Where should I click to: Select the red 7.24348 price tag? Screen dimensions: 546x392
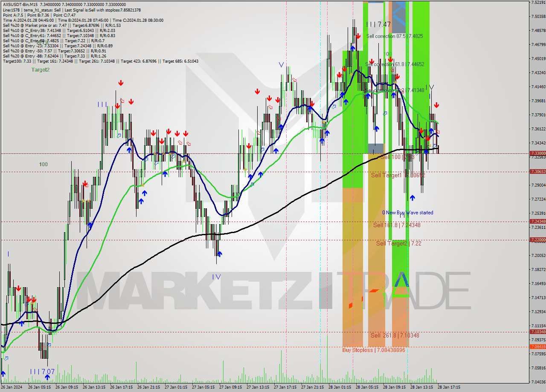(x=537, y=221)
